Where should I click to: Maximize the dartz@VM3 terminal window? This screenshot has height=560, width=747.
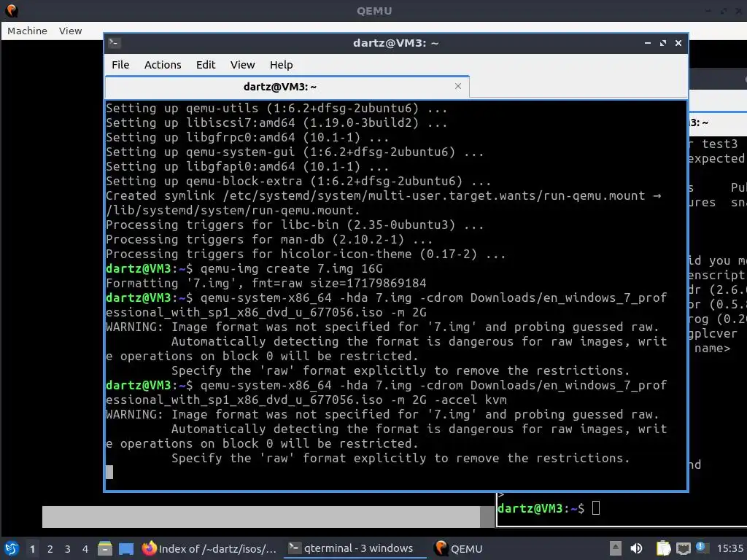pyautogui.click(x=663, y=43)
